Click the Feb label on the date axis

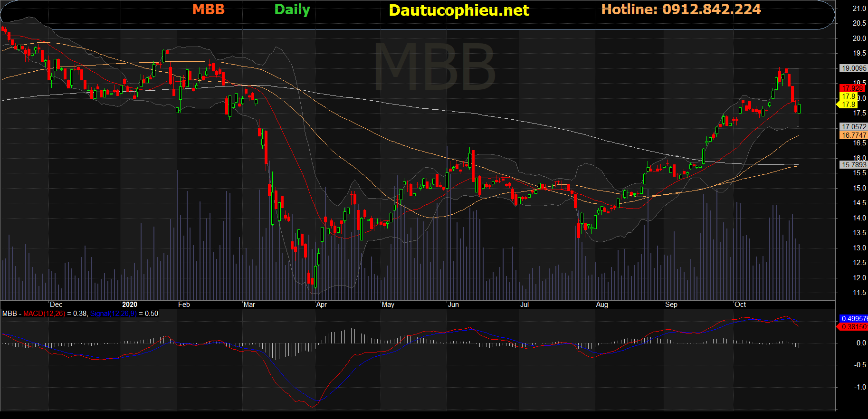point(184,305)
